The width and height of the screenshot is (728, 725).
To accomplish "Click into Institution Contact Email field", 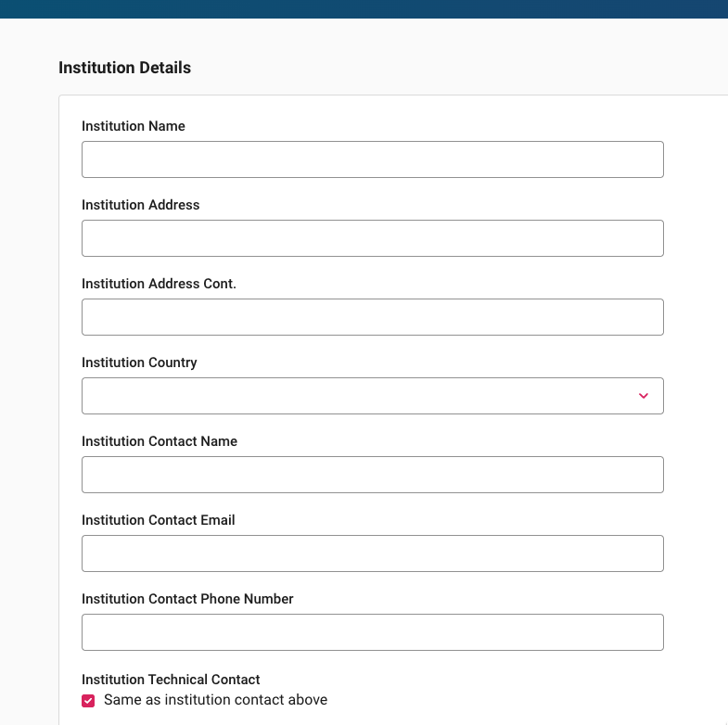I will pyautogui.click(x=372, y=553).
